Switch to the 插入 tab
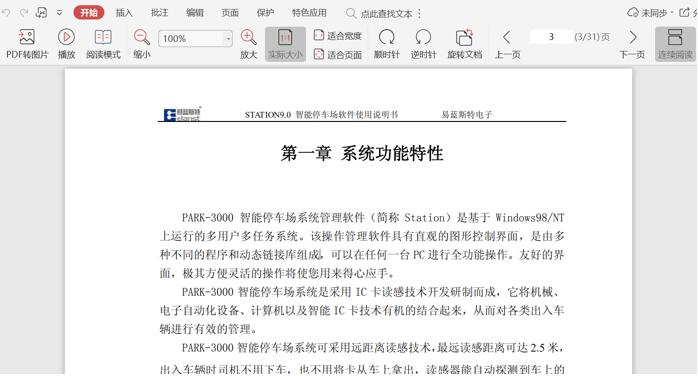 click(x=124, y=13)
